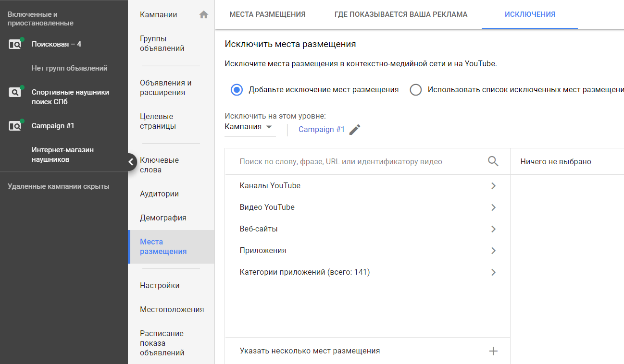
Task: Click the Поисковая – 4 campaign icon
Action: pyautogui.click(x=15, y=44)
